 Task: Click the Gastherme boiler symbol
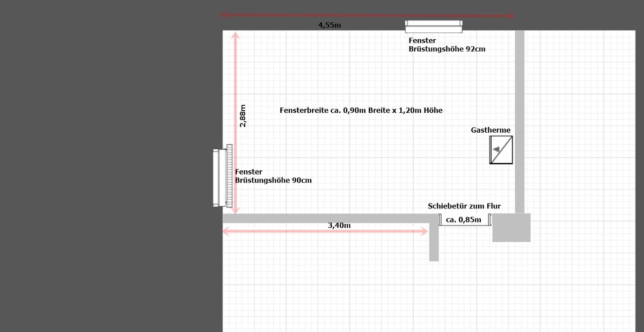coord(501,150)
